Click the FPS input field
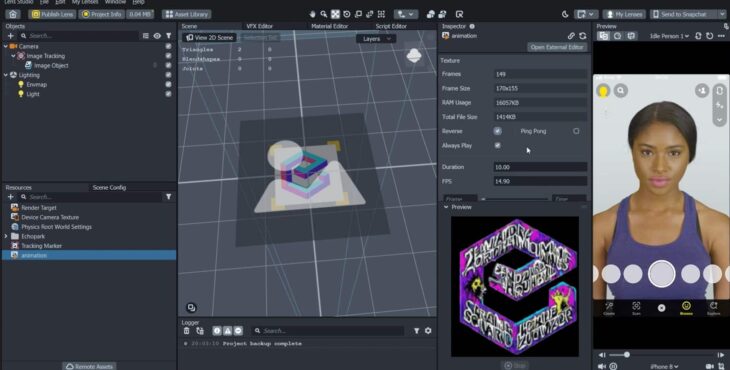The image size is (730, 370). [540, 182]
